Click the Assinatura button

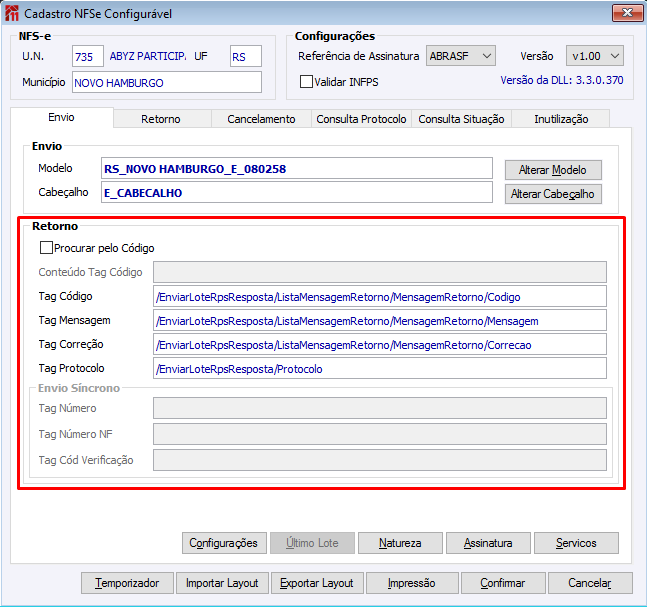click(488, 543)
